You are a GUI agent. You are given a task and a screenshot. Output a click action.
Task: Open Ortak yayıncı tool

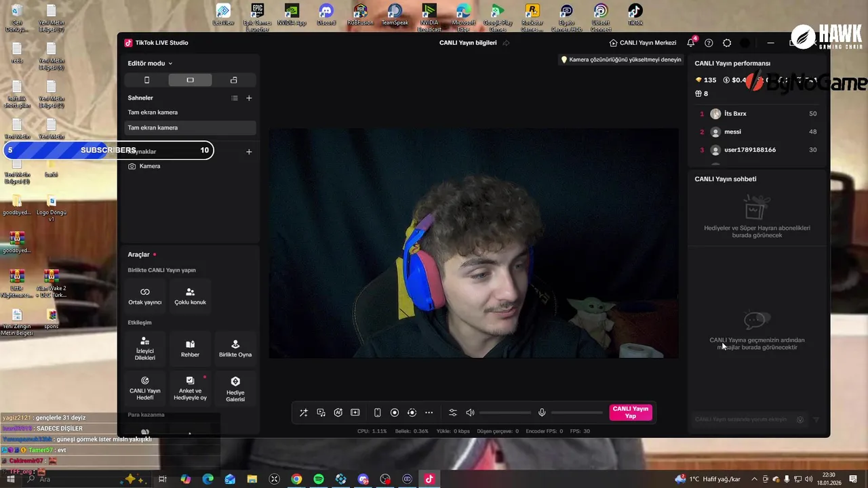[x=145, y=296]
